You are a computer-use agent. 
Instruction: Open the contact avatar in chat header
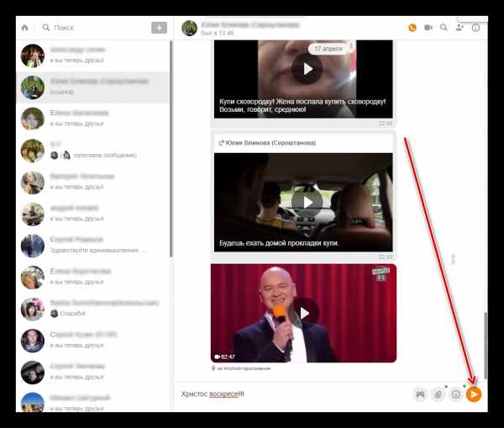[x=189, y=28]
